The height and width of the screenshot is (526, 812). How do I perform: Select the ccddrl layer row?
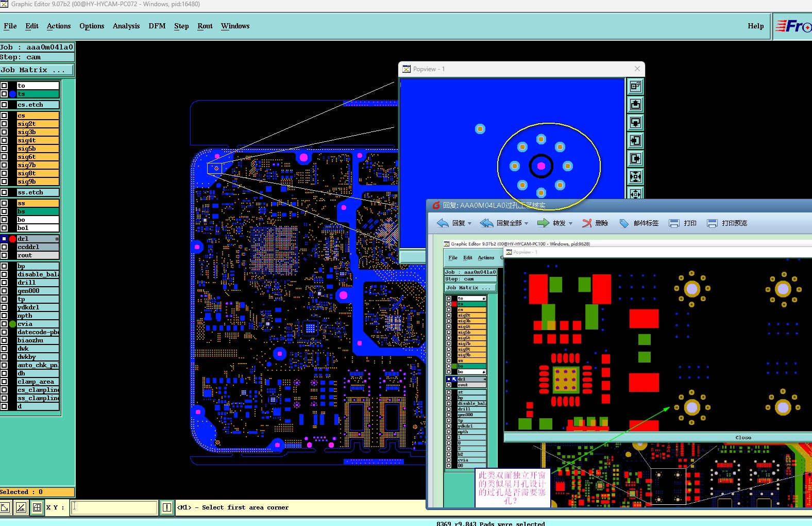pos(38,247)
